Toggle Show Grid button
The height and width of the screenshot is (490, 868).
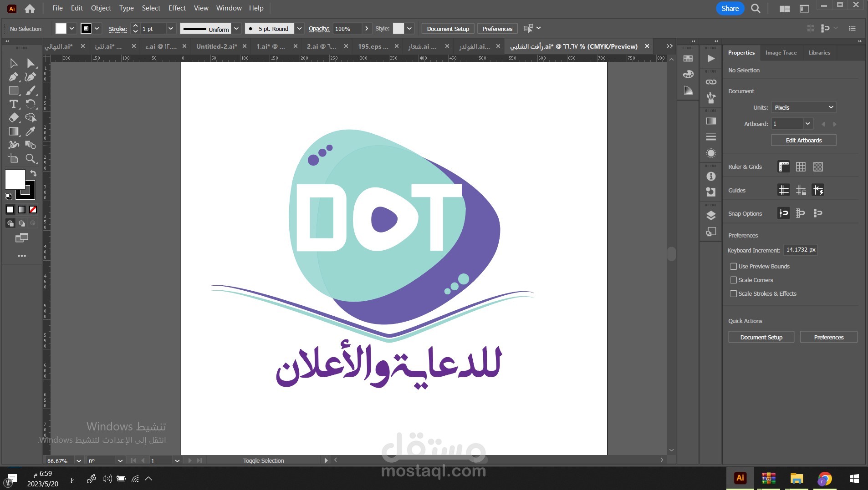click(801, 167)
